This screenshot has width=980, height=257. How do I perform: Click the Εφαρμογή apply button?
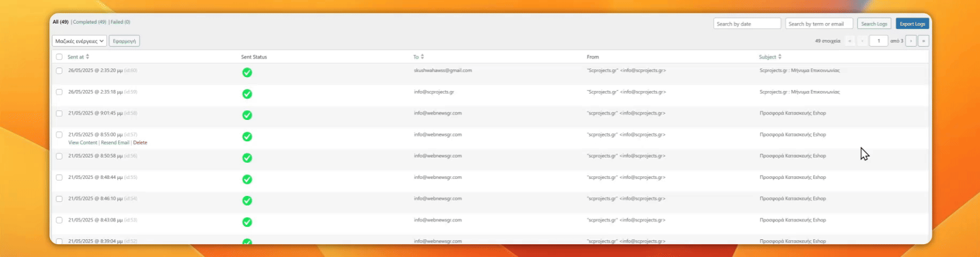coord(124,41)
